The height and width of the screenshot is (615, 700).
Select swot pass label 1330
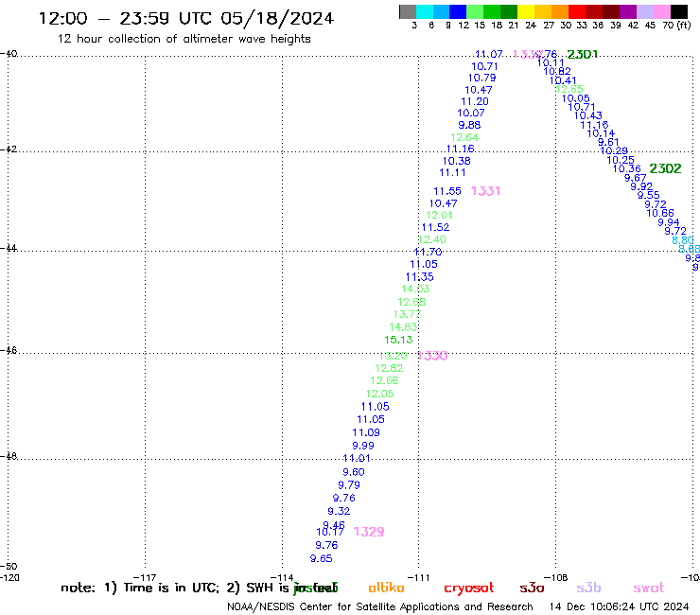pyautogui.click(x=432, y=356)
